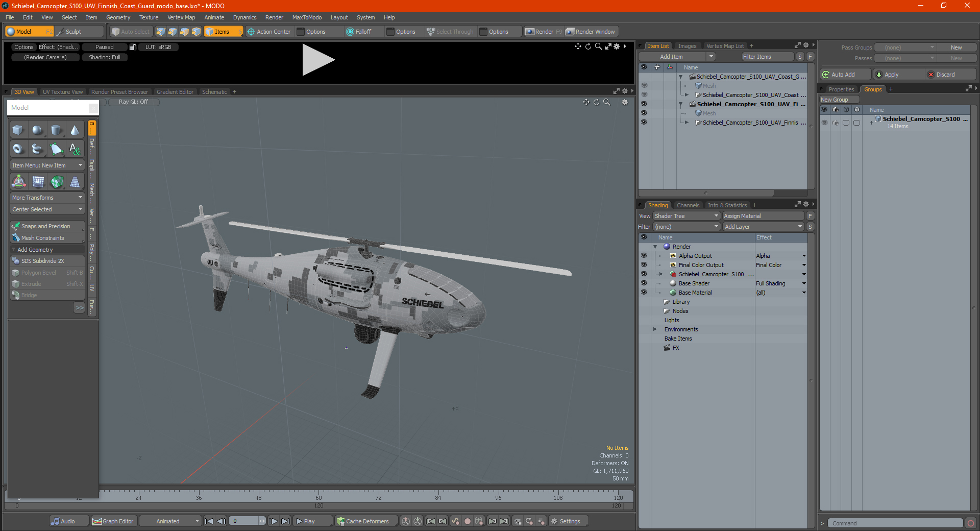The image size is (980, 531).
Task: Apply SDS Subdivide 2X
Action: tap(47, 261)
